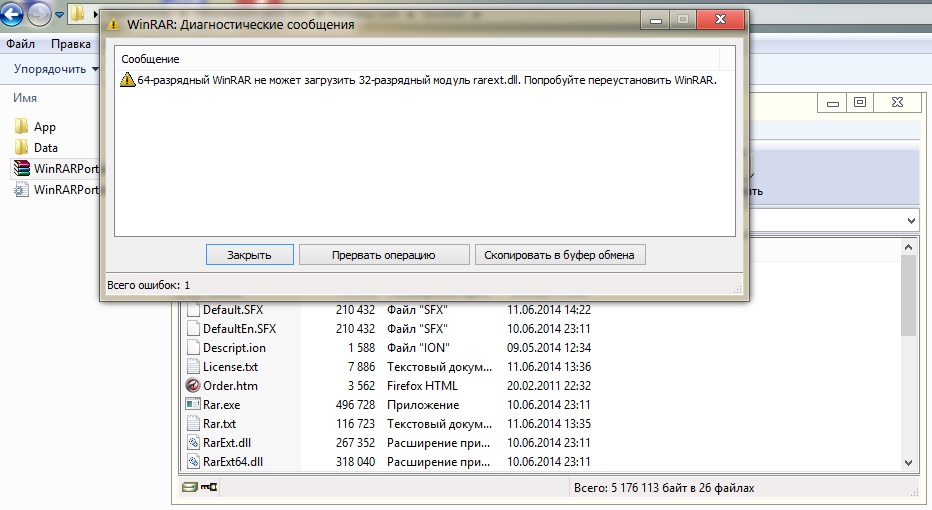
Task: Select RarExt64.dll file icon
Action: coord(193,461)
